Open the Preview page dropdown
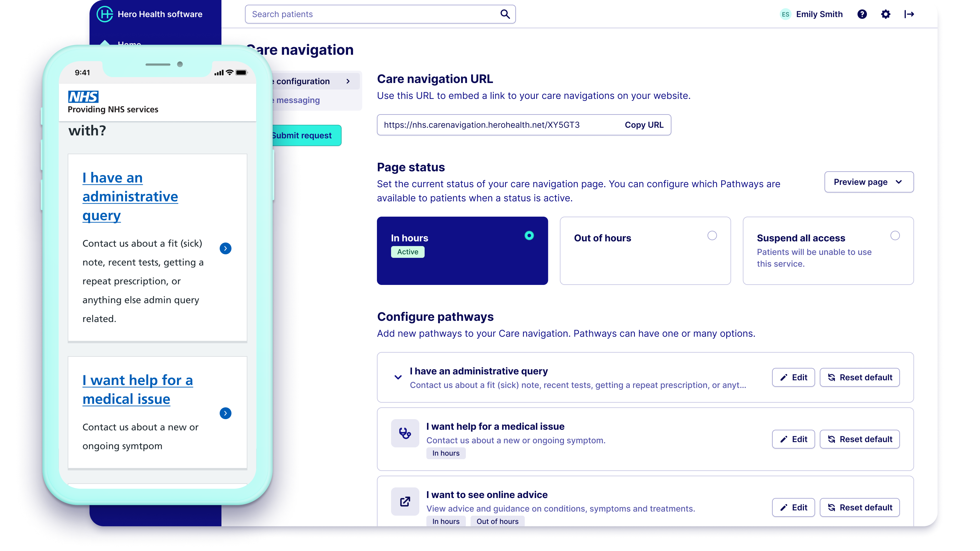Image resolution: width=980 pixels, height=551 pixels. (869, 182)
